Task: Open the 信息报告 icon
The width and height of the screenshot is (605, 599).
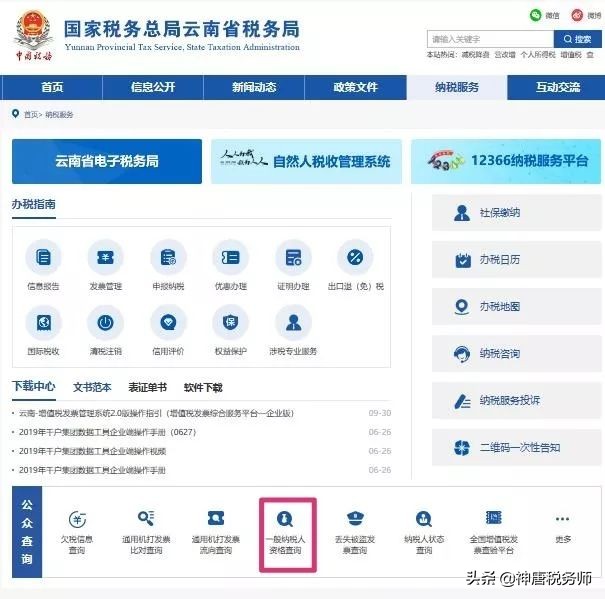Action: point(43,257)
